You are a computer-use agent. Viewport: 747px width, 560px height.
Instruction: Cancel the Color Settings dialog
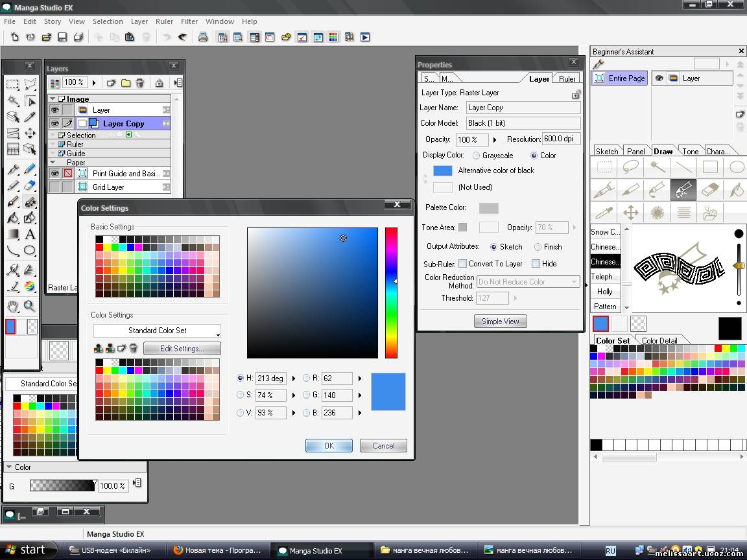[383, 446]
